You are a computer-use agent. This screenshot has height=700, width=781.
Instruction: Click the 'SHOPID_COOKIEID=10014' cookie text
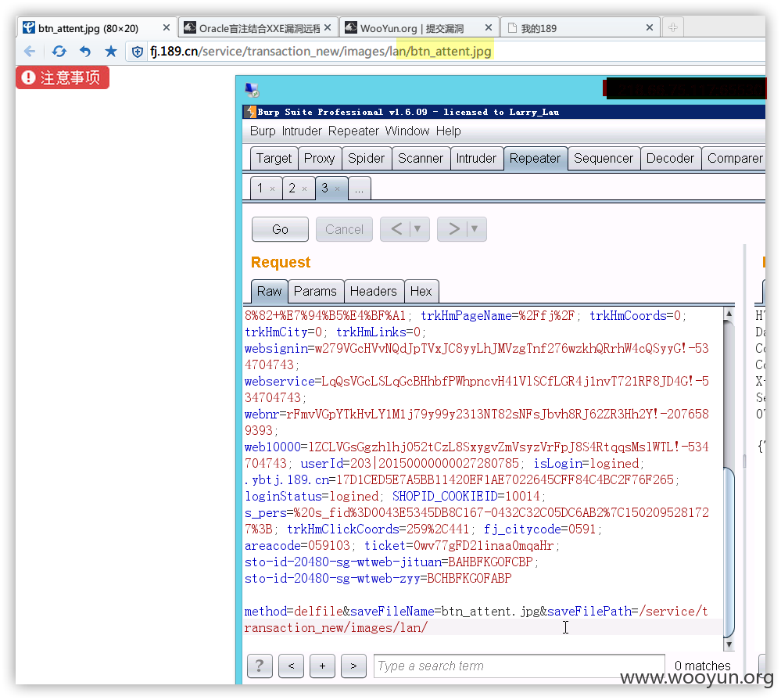pyautogui.click(x=466, y=496)
